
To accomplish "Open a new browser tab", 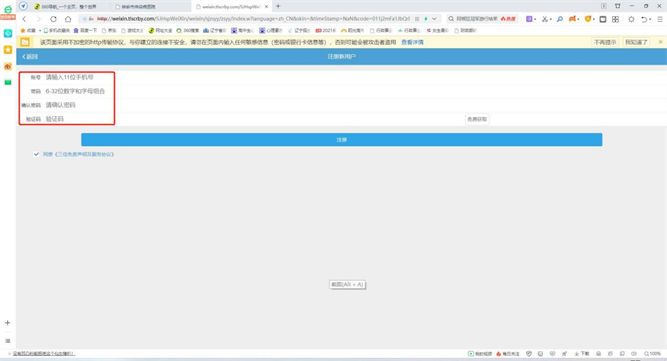I will [278, 6].
